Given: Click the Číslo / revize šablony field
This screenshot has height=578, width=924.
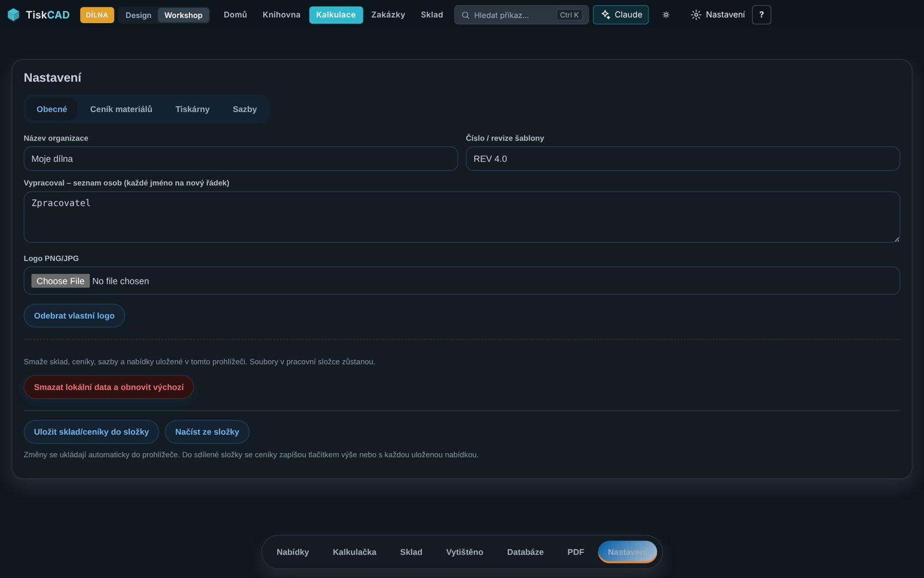Looking at the screenshot, I should (x=683, y=159).
